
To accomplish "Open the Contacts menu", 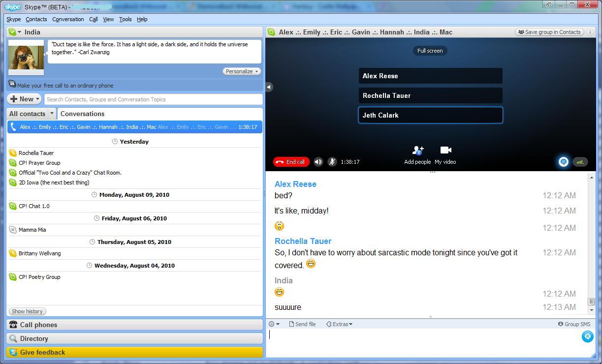I will [x=36, y=19].
